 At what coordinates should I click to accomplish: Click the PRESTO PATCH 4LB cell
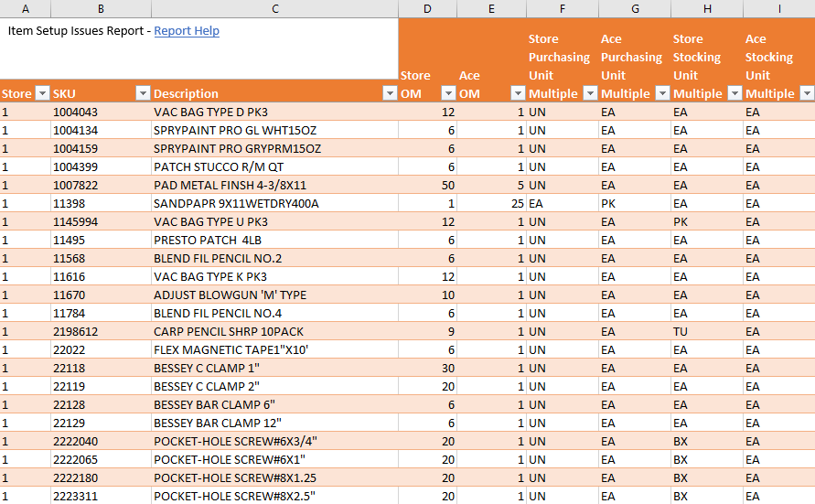(x=275, y=240)
